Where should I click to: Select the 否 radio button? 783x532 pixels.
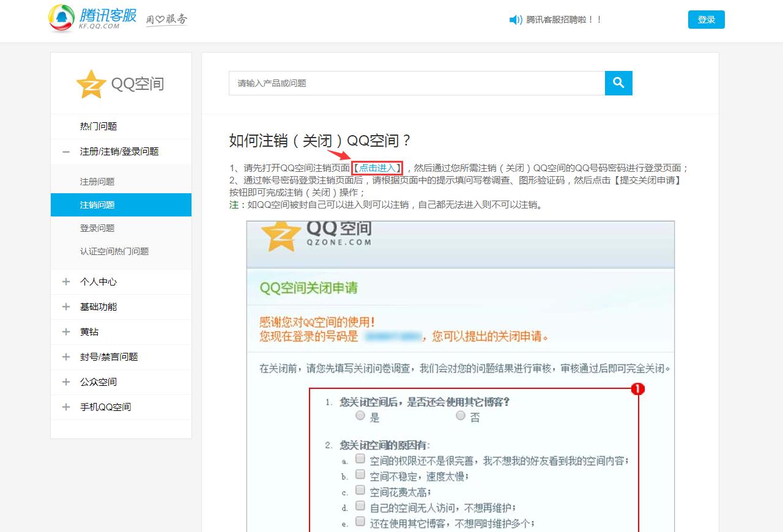coord(460,416)
